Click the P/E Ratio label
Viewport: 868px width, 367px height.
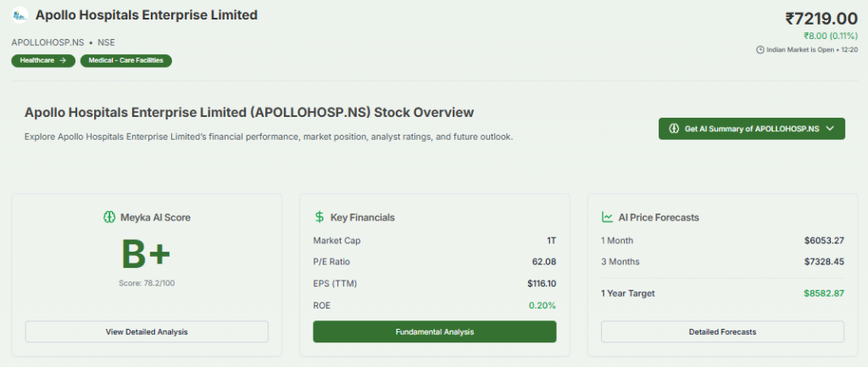click(x=331, y=262)
